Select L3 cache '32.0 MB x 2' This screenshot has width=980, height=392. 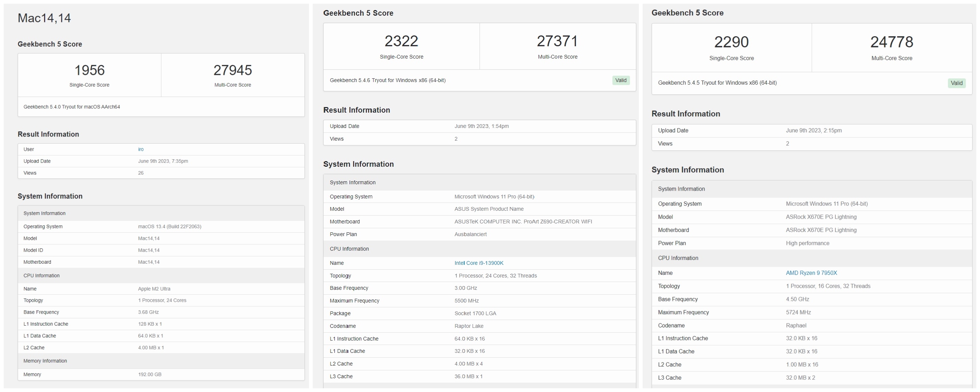(x=800, y=378)
